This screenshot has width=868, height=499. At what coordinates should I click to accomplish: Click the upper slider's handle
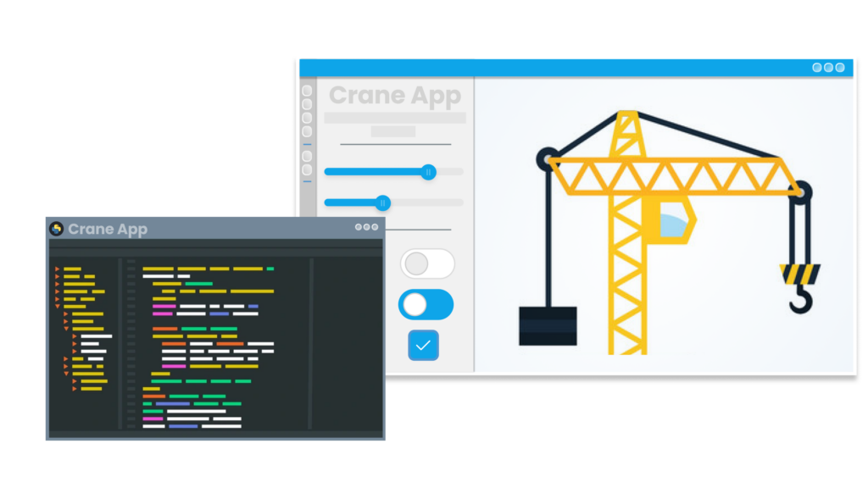coord(428,171)
